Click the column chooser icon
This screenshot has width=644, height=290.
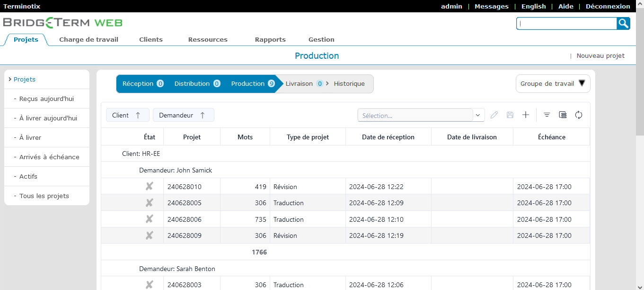562,115
